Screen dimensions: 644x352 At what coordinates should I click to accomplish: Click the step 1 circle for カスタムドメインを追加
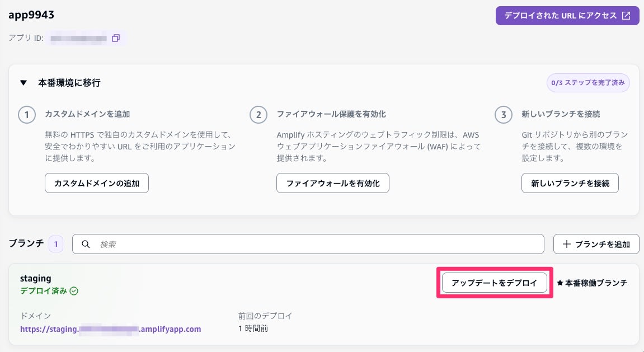[27, 115]
